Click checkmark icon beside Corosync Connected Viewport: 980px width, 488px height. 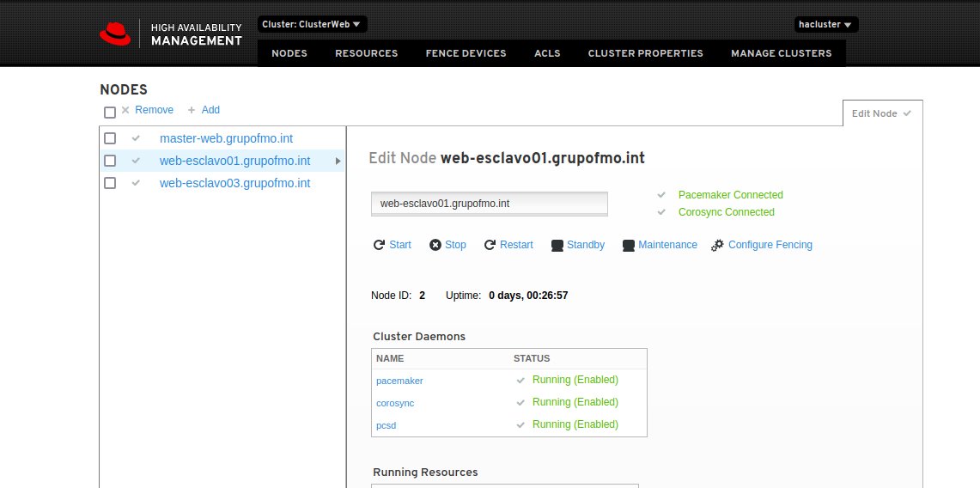point(662,212)
